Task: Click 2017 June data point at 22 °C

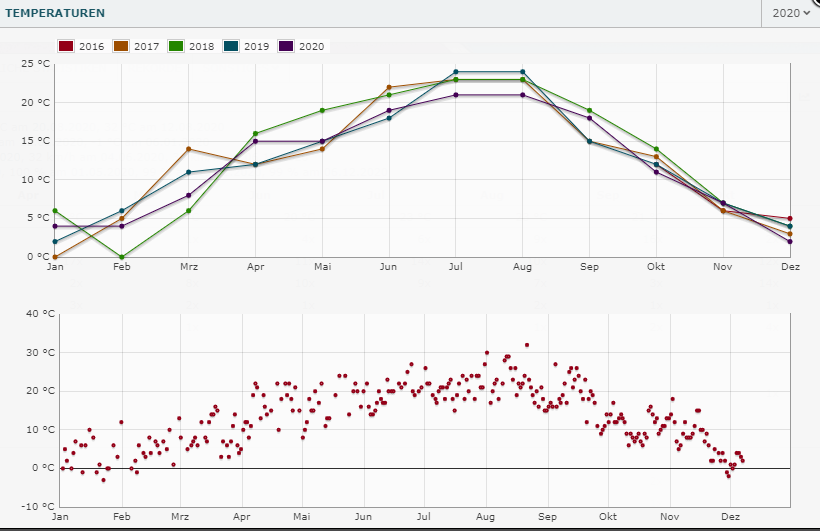Action: 389,87
